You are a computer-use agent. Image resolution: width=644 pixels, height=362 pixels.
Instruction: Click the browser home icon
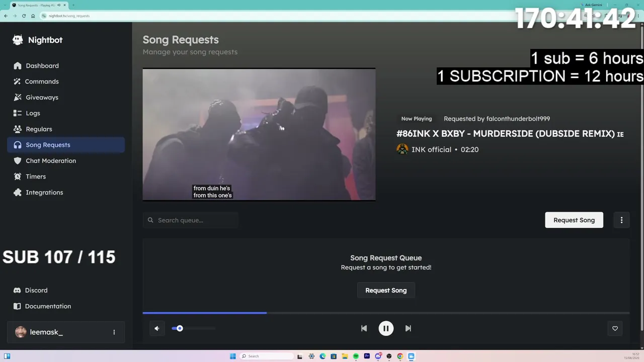click(x=33, y=16)
